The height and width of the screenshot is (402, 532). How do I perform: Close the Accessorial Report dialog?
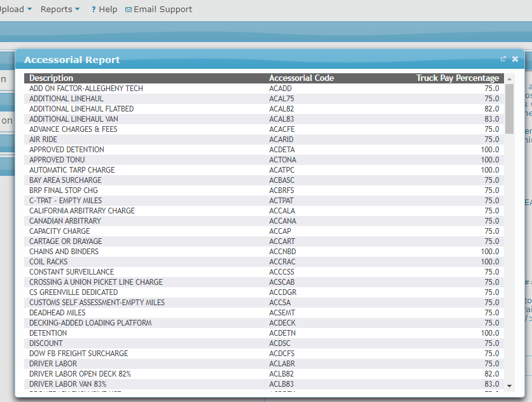(515, 59)
